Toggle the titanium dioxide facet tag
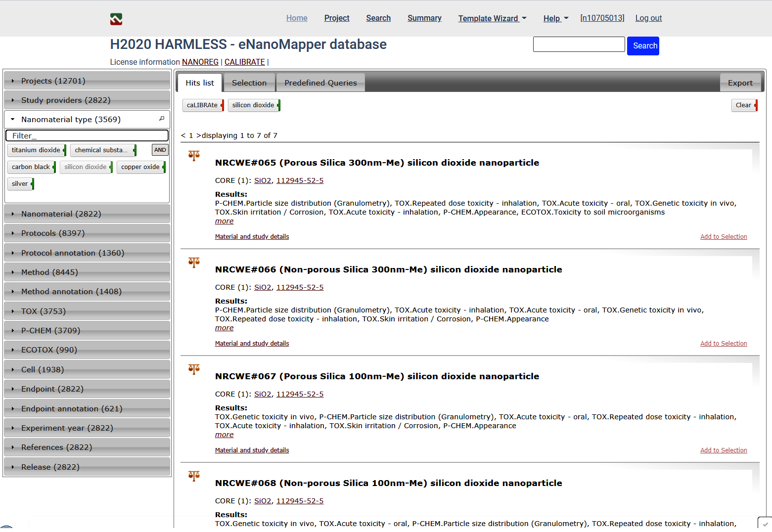 click(36, 150)
